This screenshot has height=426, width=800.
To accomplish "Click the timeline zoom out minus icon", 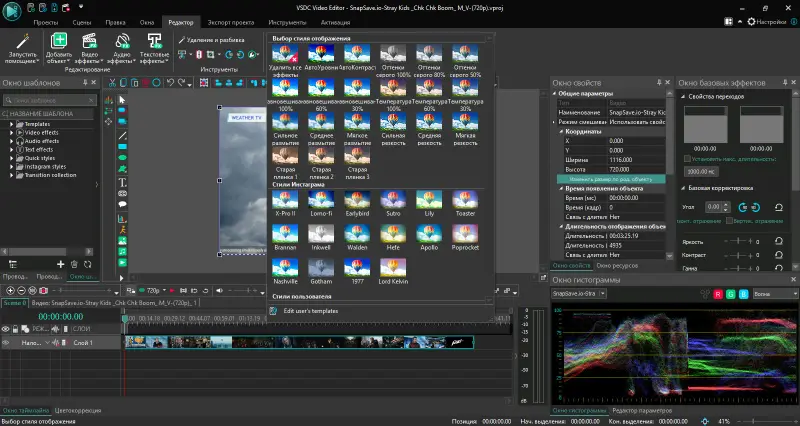I will click(x=21, y=290).
